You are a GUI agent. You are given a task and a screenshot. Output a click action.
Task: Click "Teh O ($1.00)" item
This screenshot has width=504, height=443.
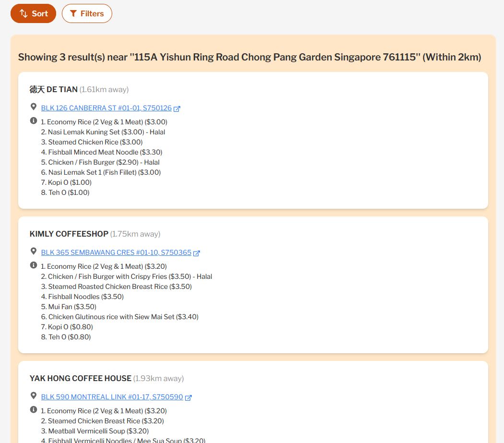(65, 193)
